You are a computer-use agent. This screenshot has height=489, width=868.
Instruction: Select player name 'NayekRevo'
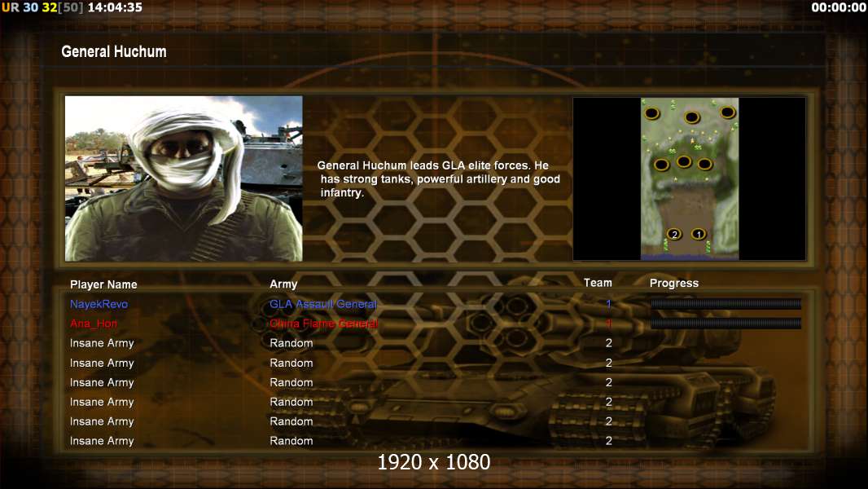click(99, 304)
